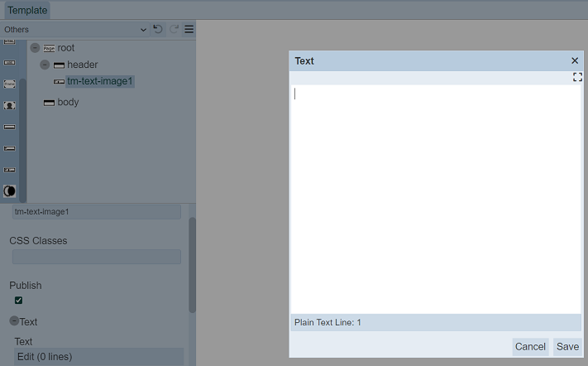Select the Frame widget icon in palette
Screen dimensions: 588x366
tap(10, 84)
